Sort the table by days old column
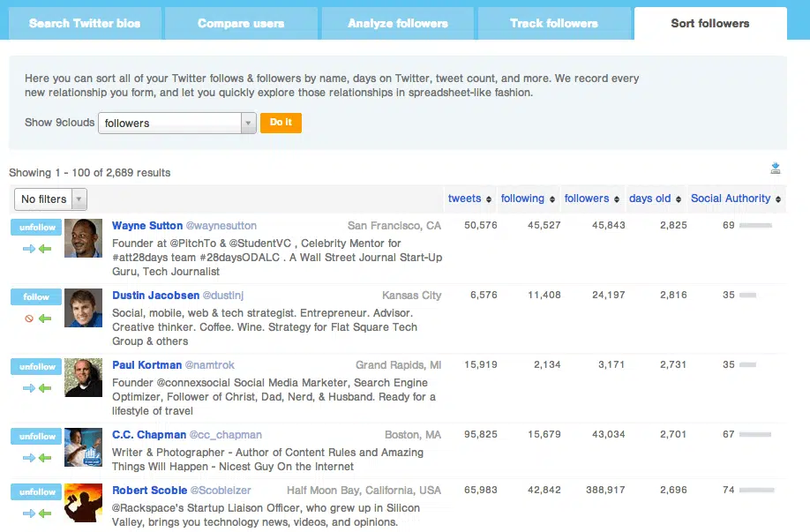Image resolution: width=810 pixels, height=532 pixels. pyautogui.click(x=649, y=199)
